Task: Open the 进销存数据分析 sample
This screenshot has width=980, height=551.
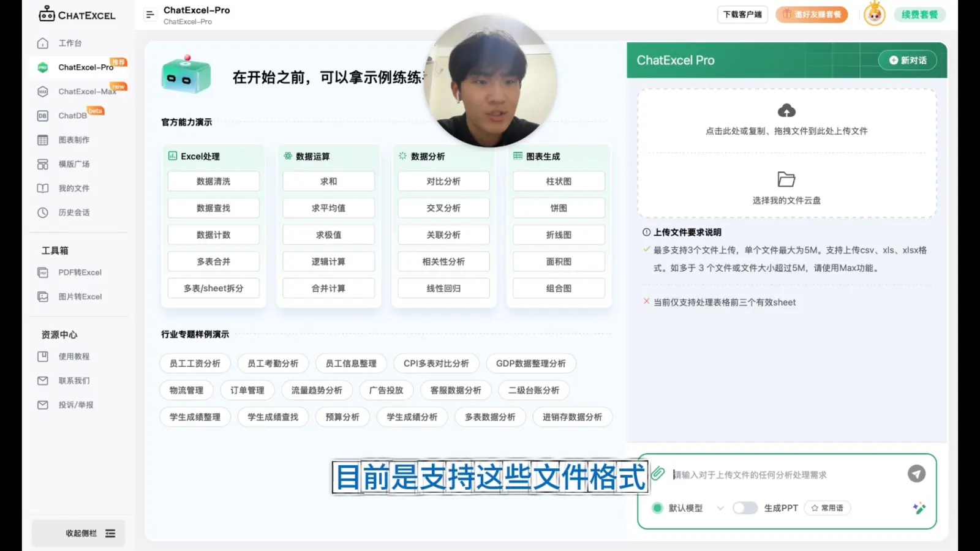Action: (572, 418)
